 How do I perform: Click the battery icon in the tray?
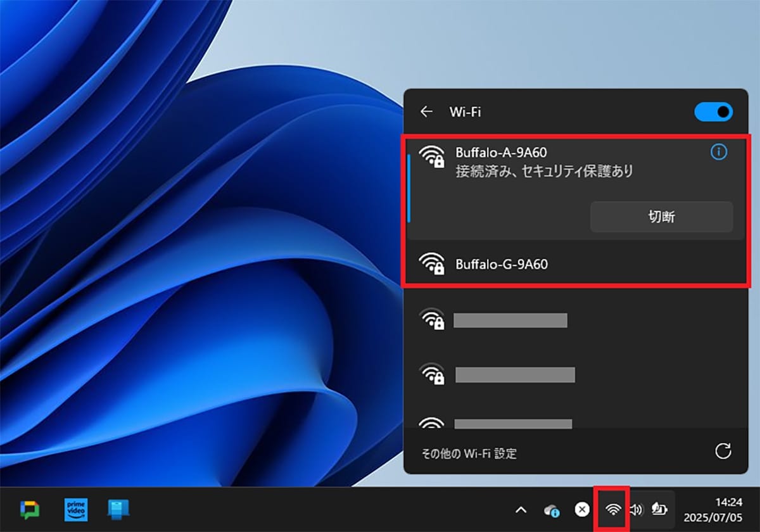pos(659,509)
